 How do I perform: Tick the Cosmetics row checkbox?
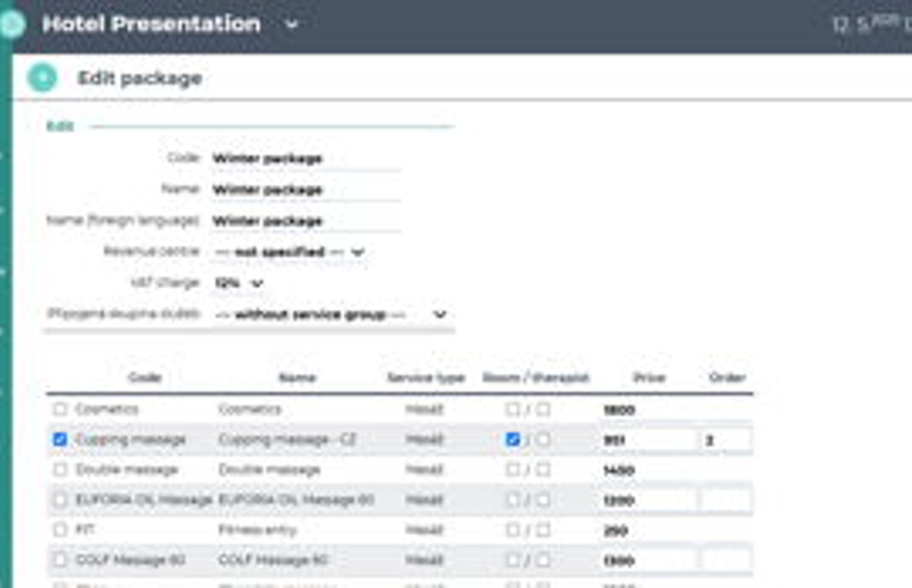tap(60, 409)
